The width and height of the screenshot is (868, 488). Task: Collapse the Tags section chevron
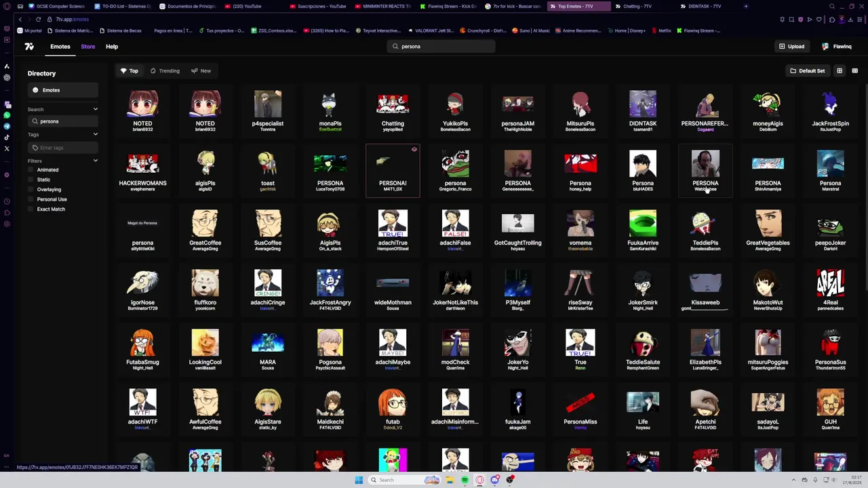[x=95, y=134]
